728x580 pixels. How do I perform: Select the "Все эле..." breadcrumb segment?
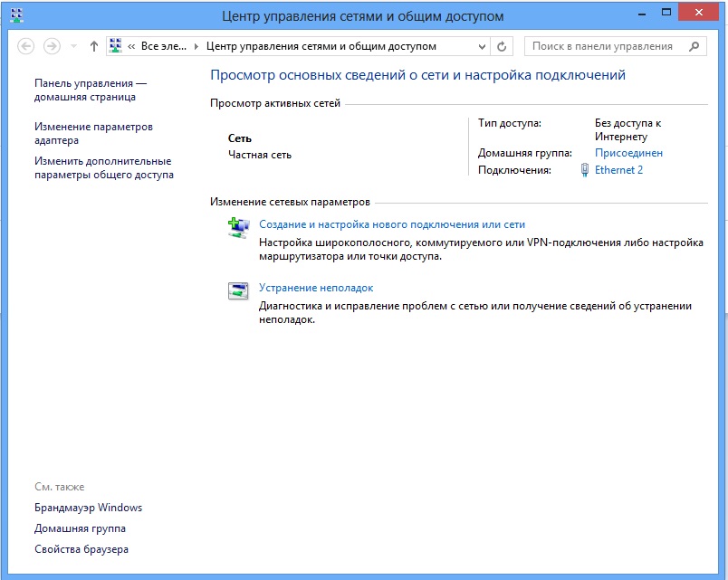pos(165,46)
